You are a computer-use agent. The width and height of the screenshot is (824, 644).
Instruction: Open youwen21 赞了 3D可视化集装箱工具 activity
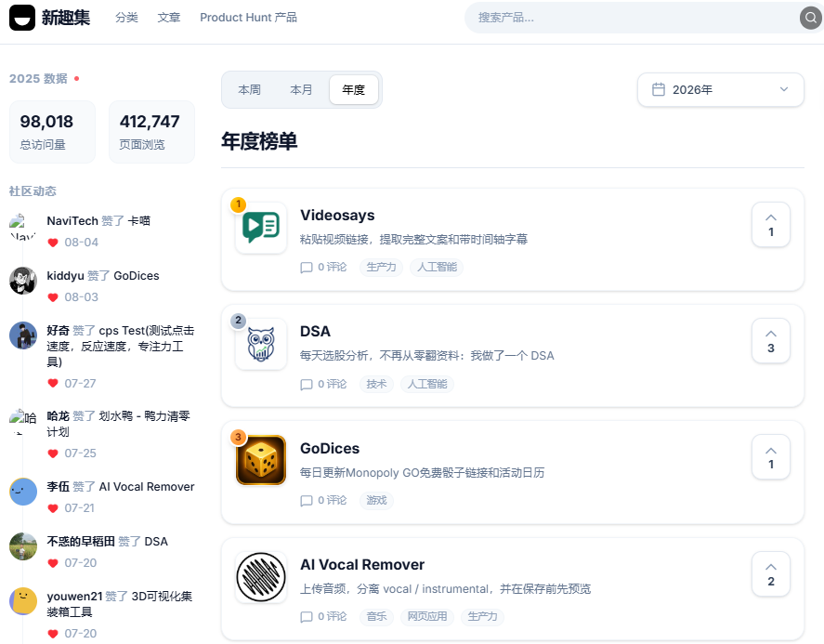119,604
